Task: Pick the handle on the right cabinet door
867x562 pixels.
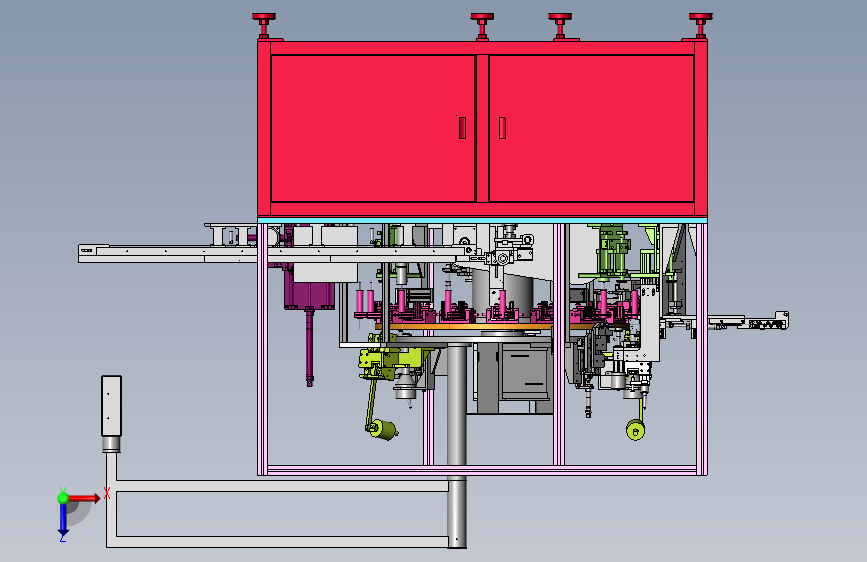Action: [x=502, y=128]
